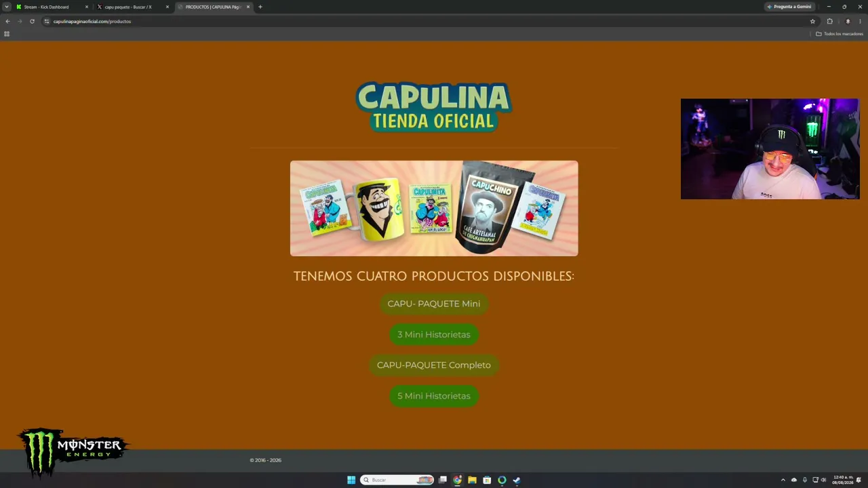Open File Explorer from the taskbar
The height and width of the screenshot is (488, 868).
[472, 480]
